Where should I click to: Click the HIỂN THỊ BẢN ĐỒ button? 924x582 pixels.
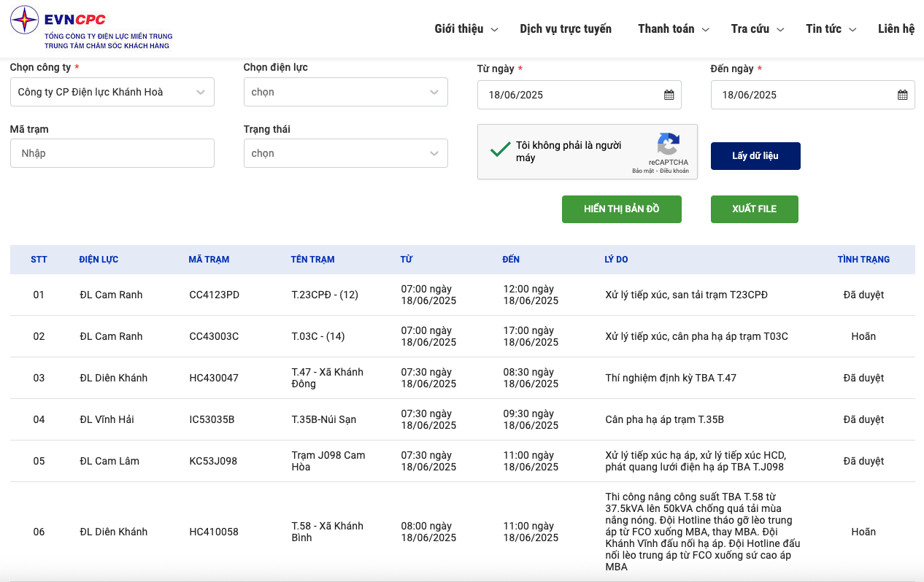click(x=621, y=209)
